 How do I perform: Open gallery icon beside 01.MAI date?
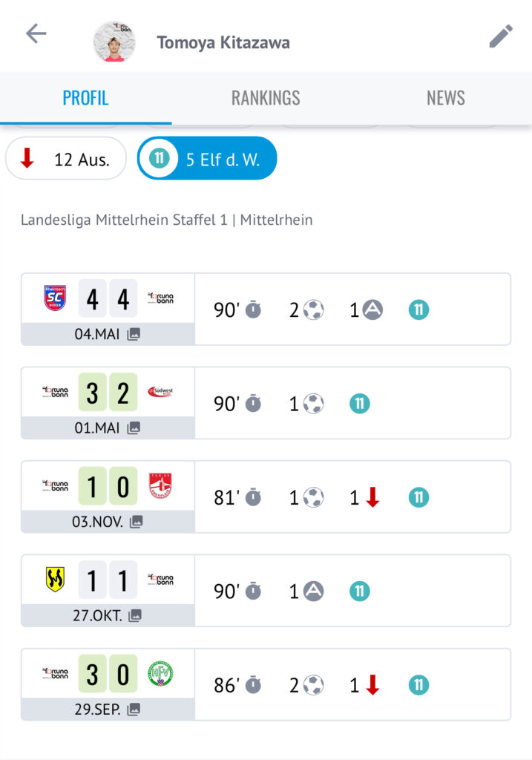[x=134, y=427]
